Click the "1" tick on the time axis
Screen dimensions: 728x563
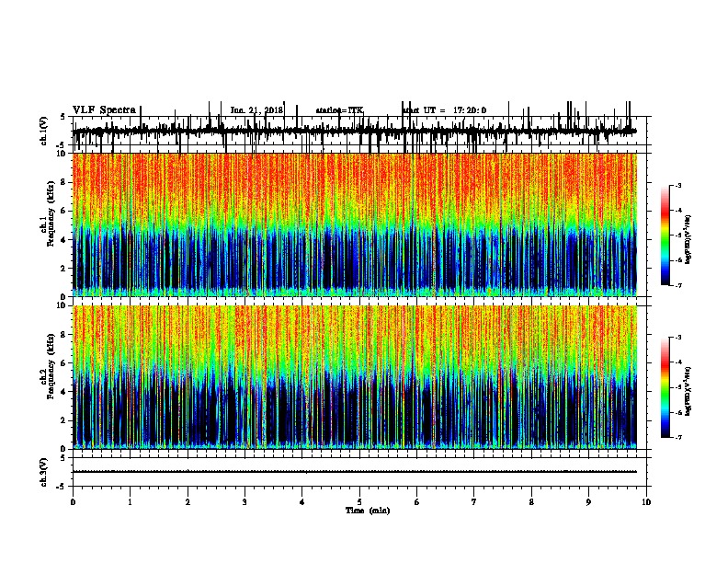point(130,502)
